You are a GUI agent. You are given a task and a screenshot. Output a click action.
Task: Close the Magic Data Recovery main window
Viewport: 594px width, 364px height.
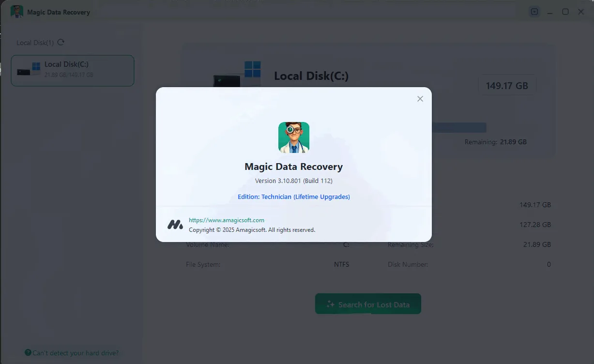(x=581, y=12)
